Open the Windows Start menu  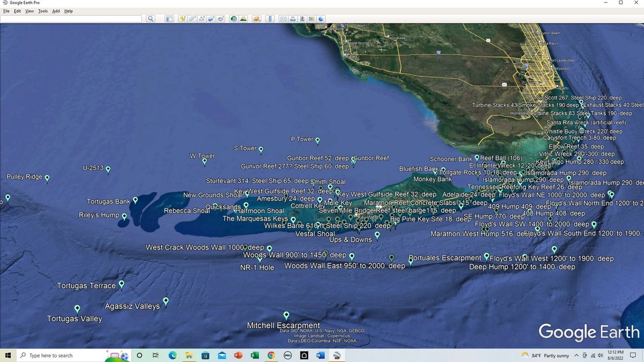click(x=7, y=355)
